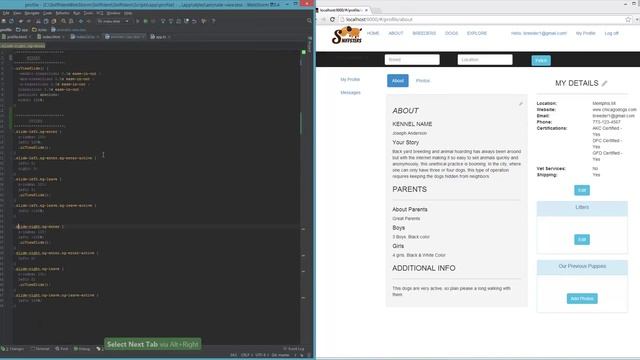Open the browser new tab button
The image size is (640, 360).
[x=376, y=10]
